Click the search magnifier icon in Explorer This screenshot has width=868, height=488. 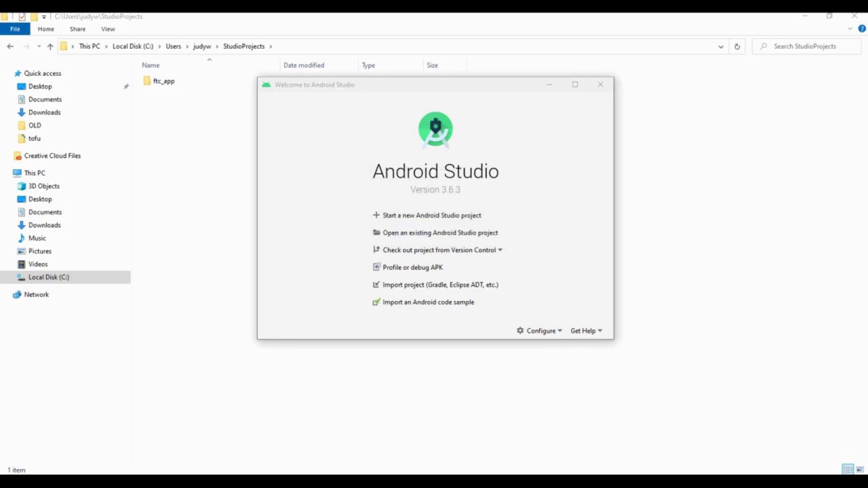(764, 46)
